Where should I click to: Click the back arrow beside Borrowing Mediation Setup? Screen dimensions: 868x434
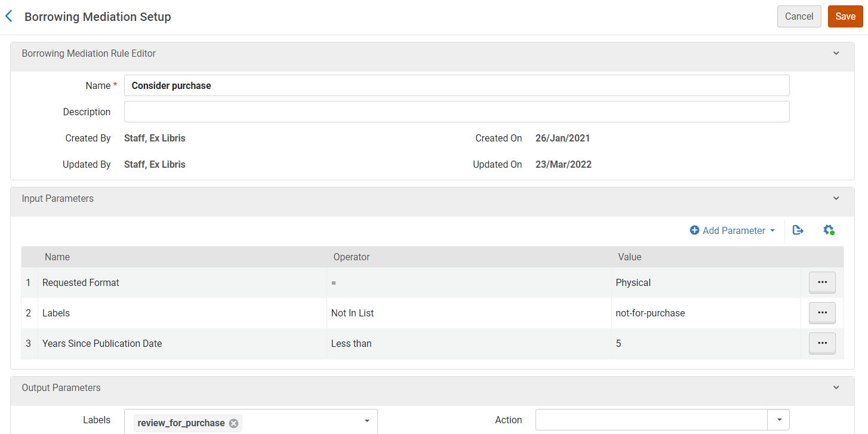[9, 17]
